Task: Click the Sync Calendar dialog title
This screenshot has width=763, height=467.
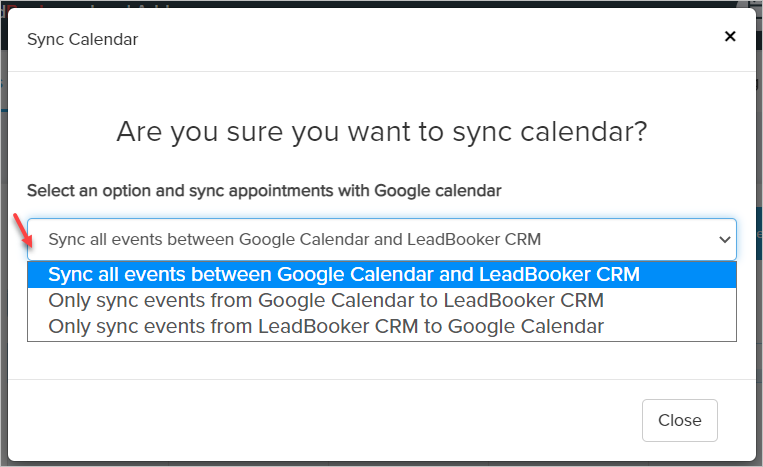Action: [x=82, y=40]
